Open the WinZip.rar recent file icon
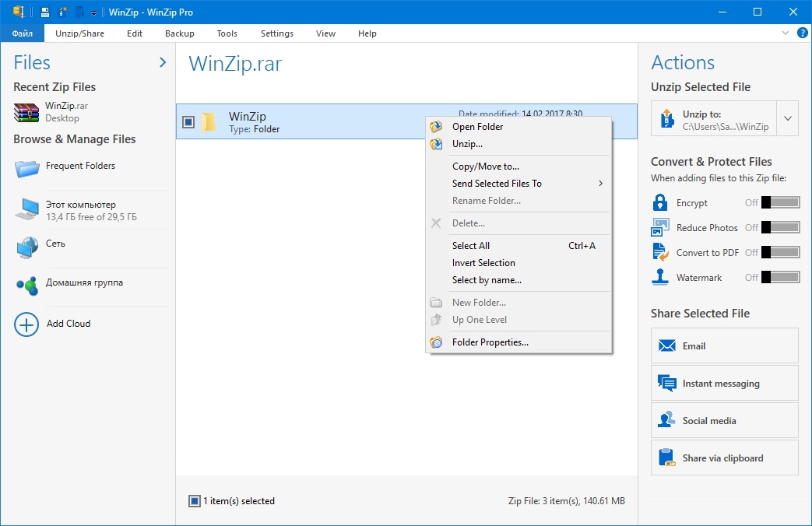 [x=26, y=112]
